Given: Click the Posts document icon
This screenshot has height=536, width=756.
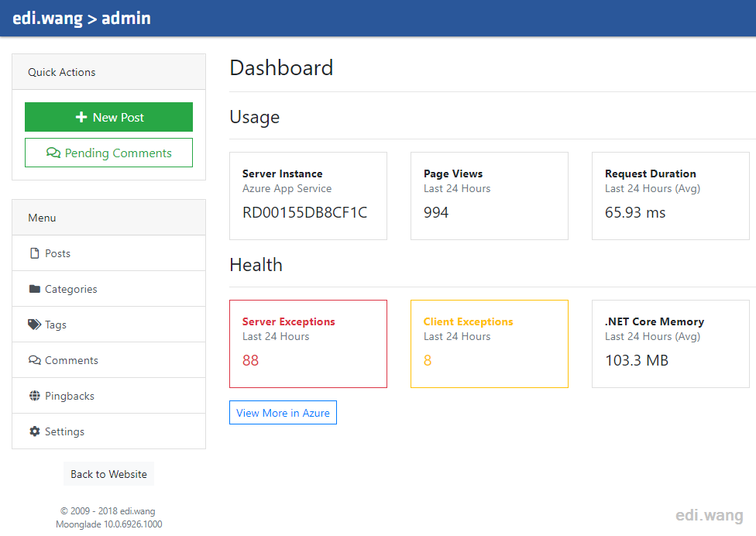Looking at the screenshot, I should pos(35,253).
